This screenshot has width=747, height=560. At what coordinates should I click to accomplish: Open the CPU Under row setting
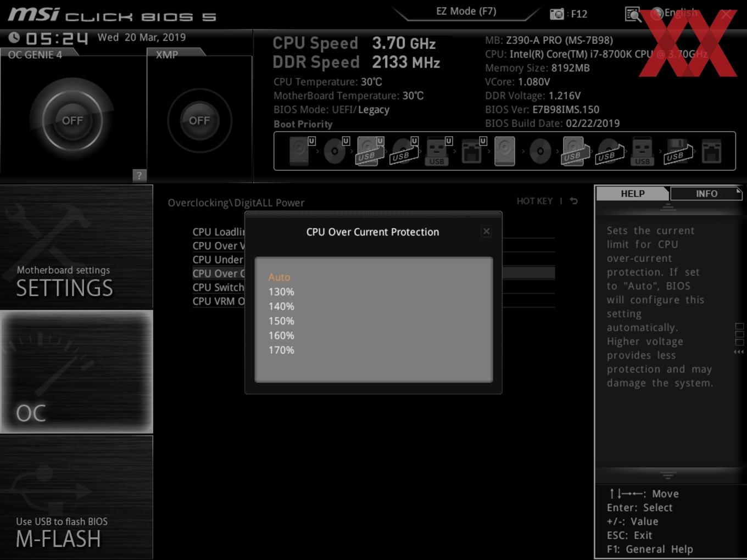point(219,259)
